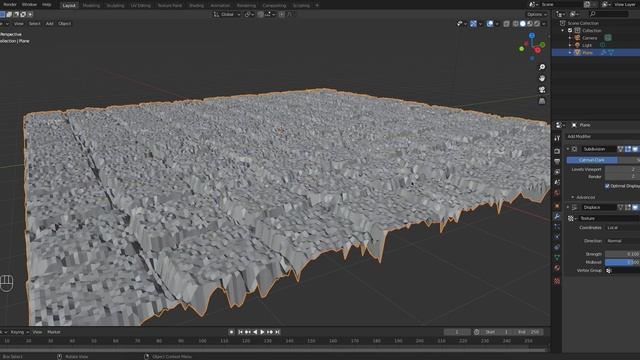640x360 pixels.
Task: Expand the Light item in outliner
Action: (570, 45)
